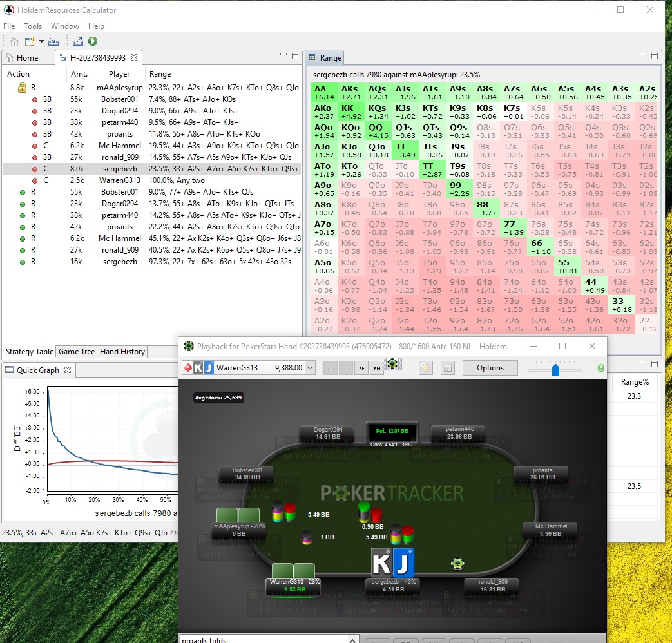Image resolution: width=672 pixels, height=643 pixels.
Task: Select Bobster001 3B 55k row
Action: pyautogui.click(x=151, y=99)
